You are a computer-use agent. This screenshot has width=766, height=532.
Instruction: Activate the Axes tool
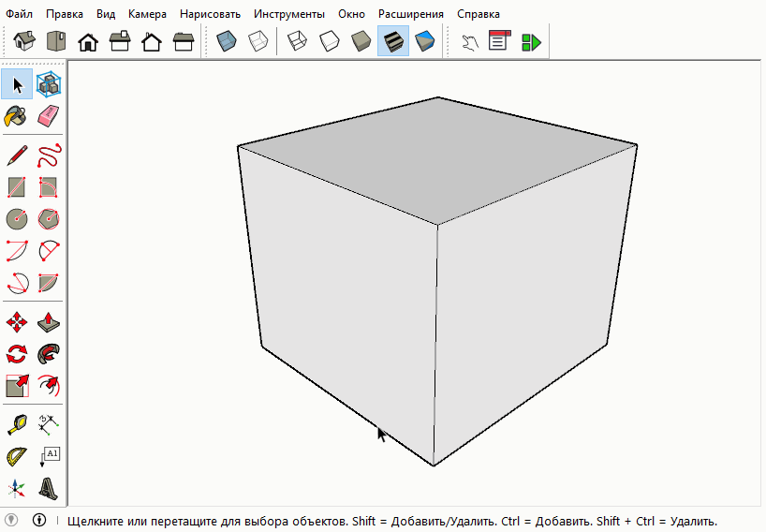click(17, 489)
